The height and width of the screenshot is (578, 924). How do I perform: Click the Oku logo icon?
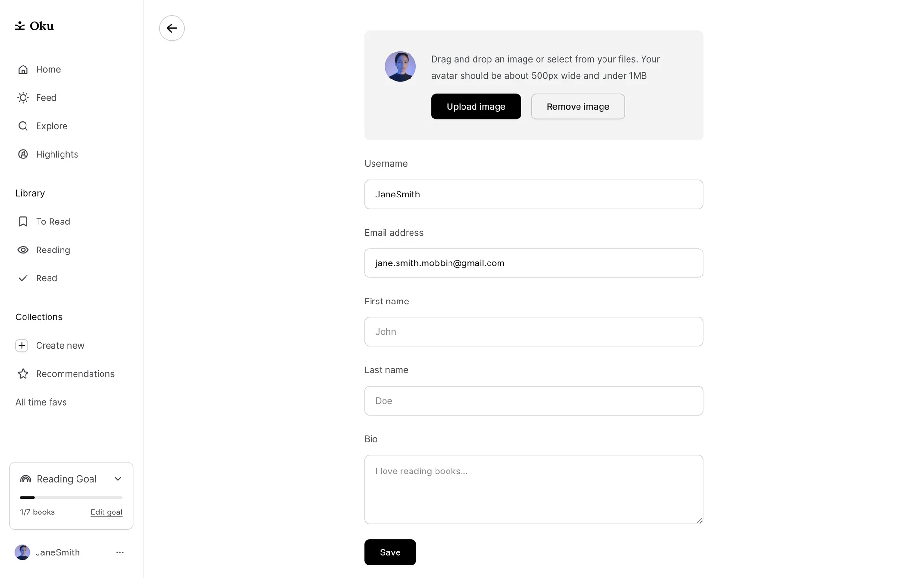click(20, 26)
